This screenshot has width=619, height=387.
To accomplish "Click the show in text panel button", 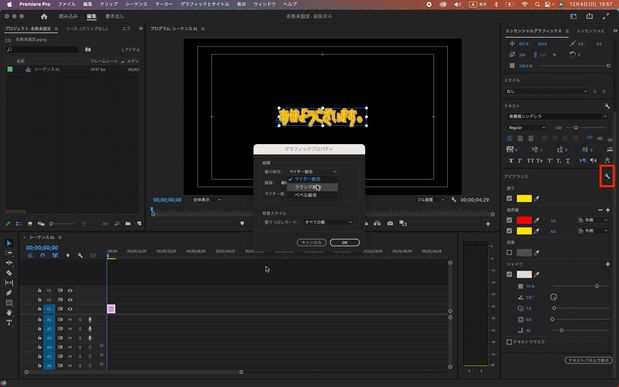I will point(588,360).
